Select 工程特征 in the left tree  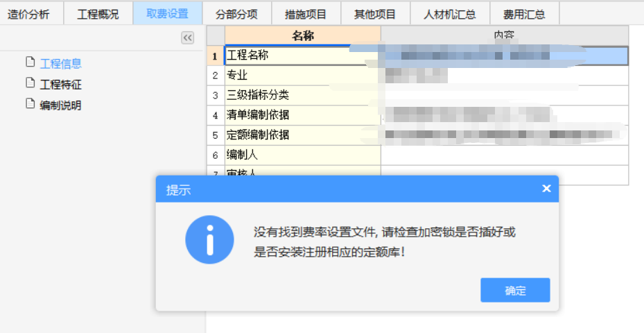point(61,84)
